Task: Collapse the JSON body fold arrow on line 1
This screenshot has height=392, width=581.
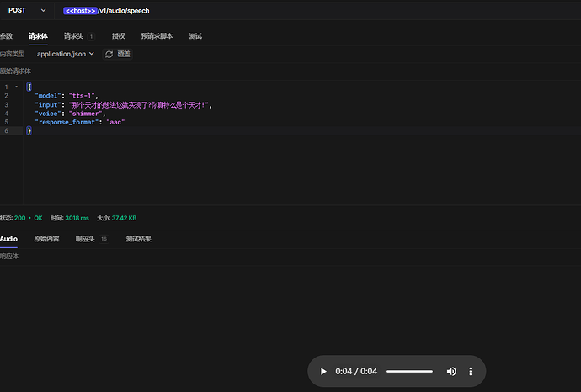Action: (16, 87)
